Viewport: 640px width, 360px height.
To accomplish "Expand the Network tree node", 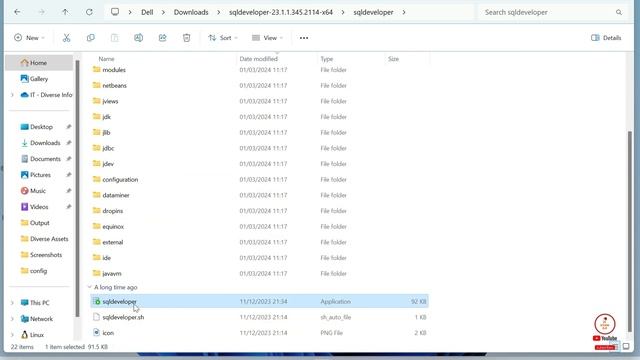I will [12, 319].
